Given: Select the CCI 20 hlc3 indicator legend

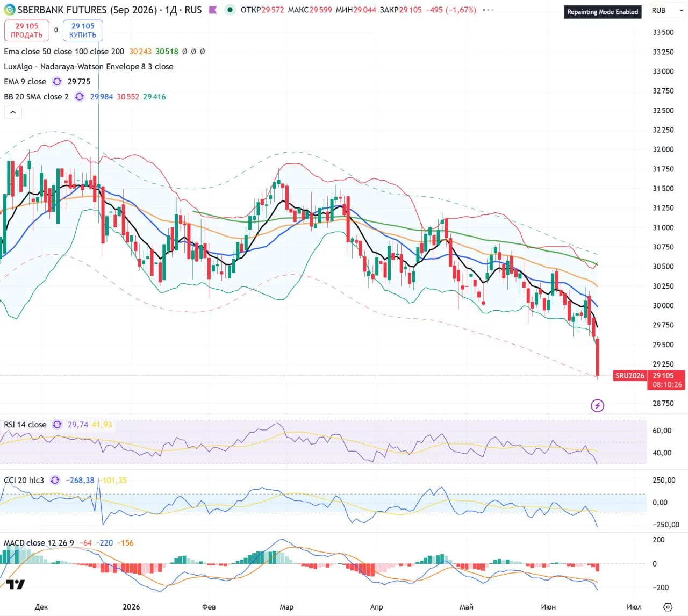Looking at the screenshot, I should [x=24, y=481].
